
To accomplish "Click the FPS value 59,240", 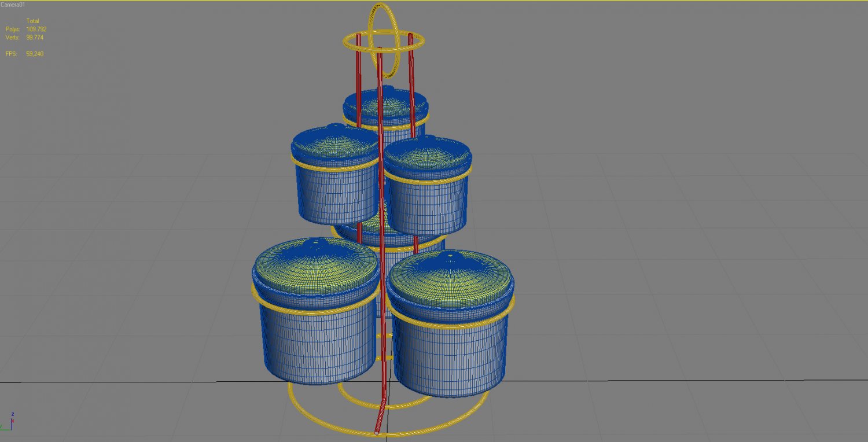I will (35, 54).
